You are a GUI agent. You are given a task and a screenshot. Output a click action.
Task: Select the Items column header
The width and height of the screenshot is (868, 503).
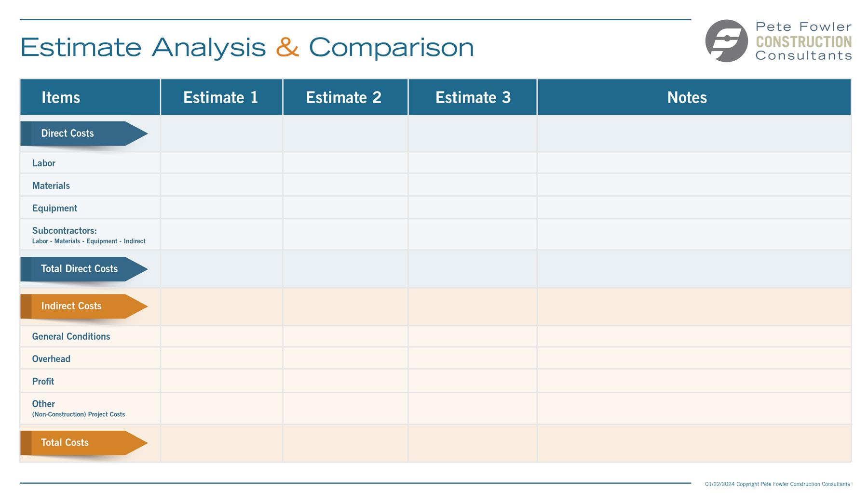[61, 97]
